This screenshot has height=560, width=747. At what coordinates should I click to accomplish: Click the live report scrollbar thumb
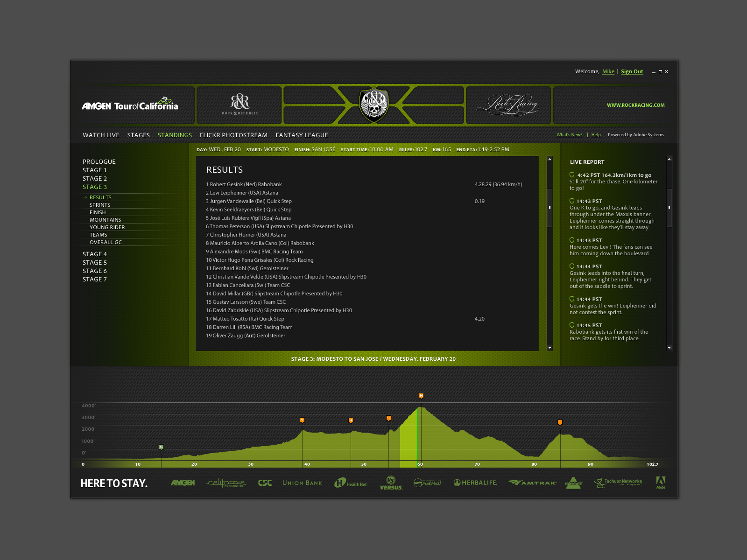tap(669, 208)
